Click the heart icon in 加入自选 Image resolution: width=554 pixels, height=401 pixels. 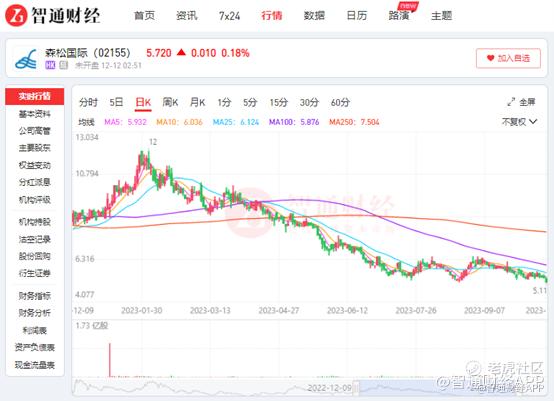click(x=490, y=58)
